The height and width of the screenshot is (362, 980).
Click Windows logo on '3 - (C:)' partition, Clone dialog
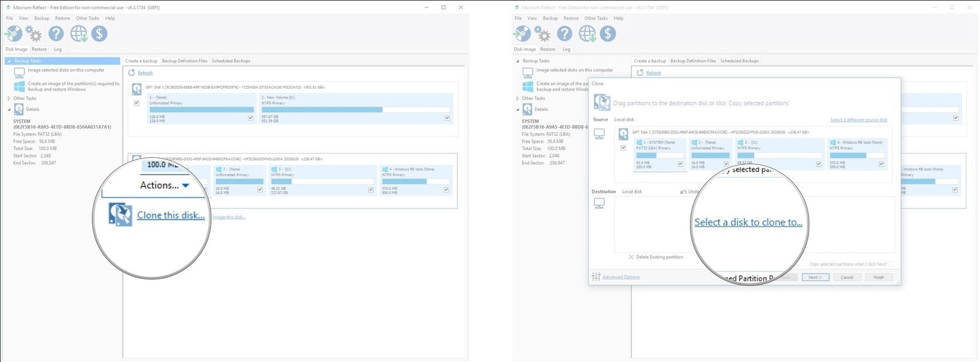tap(740, 142)
